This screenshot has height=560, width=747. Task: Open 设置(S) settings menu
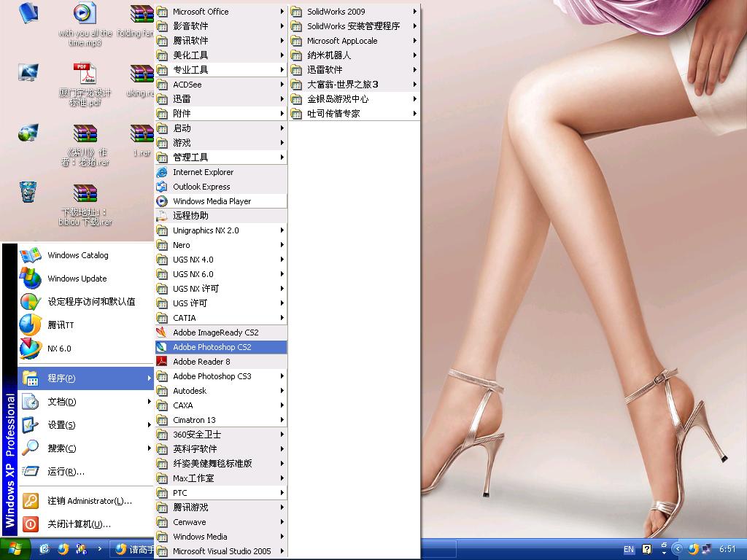click(86, 425)
